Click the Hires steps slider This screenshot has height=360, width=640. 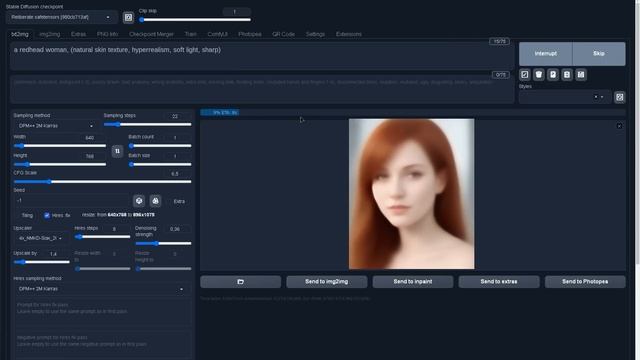(x=102, y=237)
